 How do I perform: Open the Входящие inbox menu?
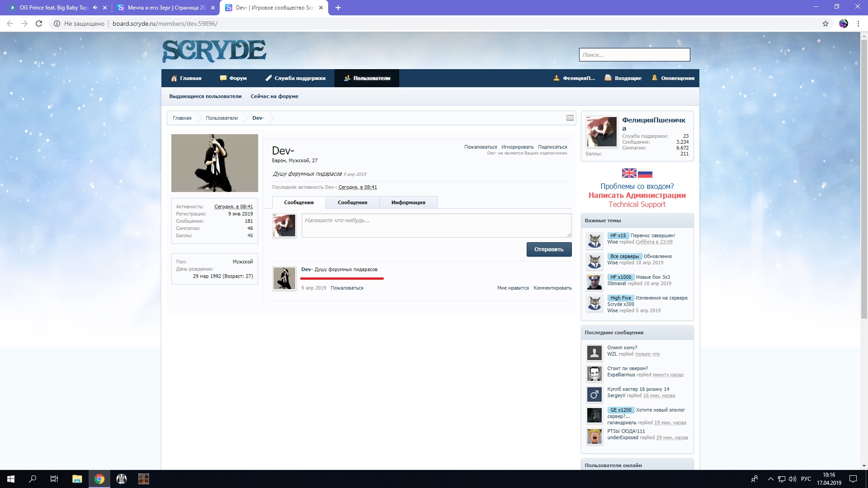623,78
